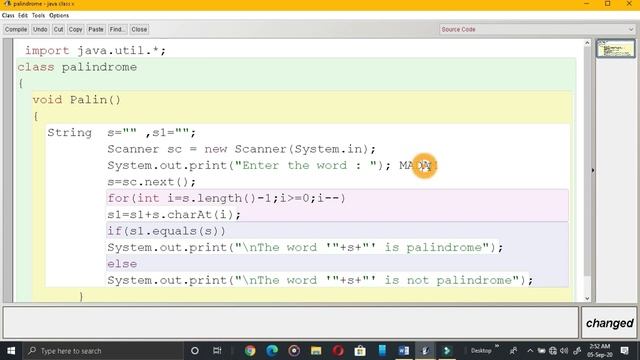Click the 's1=s1+s.charAt(i);' line
Screen dimensions: 640x360
coord(174,215)
